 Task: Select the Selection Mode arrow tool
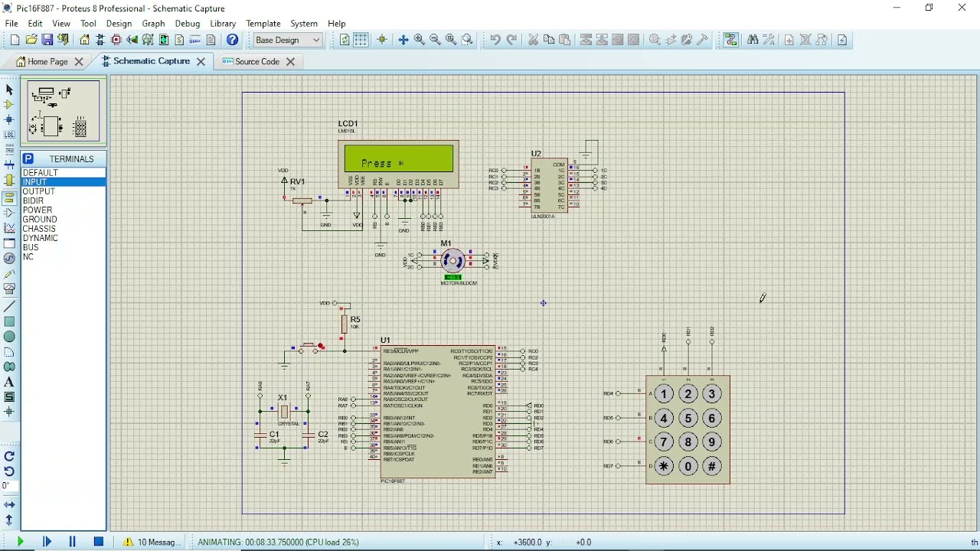9,90
